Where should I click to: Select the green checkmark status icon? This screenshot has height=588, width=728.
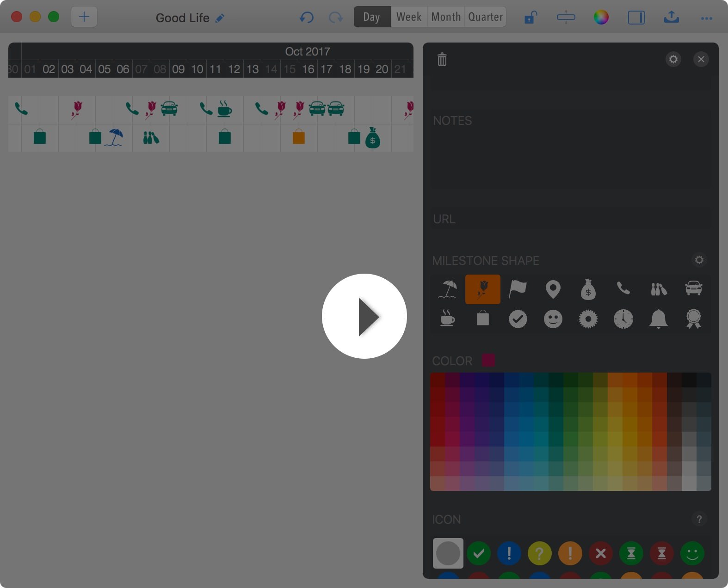[x=479, y=553]
